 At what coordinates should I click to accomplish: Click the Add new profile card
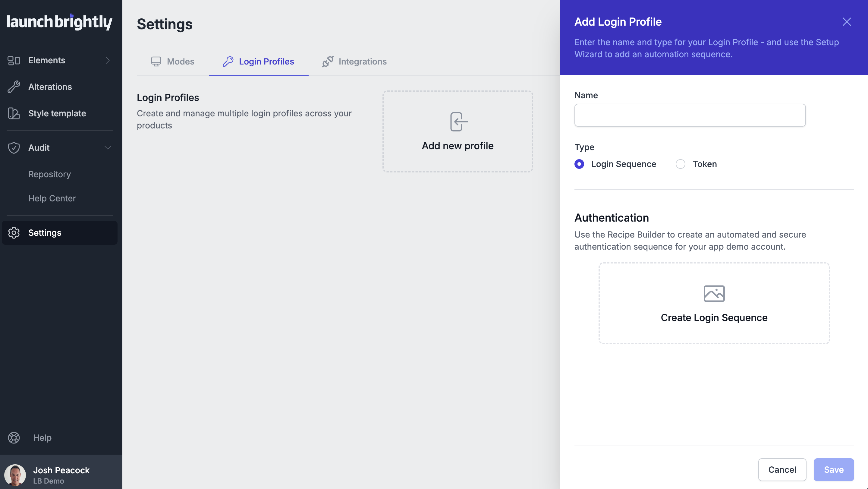pyautogui.click(x=458, y=131)
